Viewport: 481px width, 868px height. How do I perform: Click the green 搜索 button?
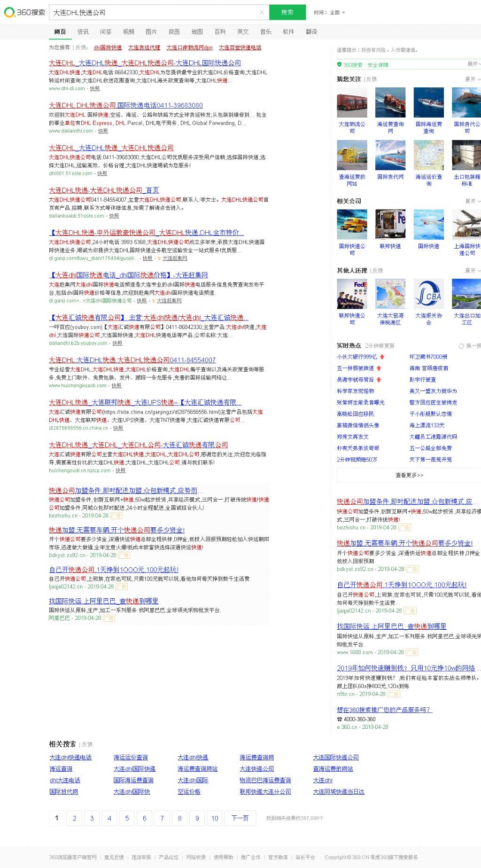pyautogui.click(x=287, y=12)
